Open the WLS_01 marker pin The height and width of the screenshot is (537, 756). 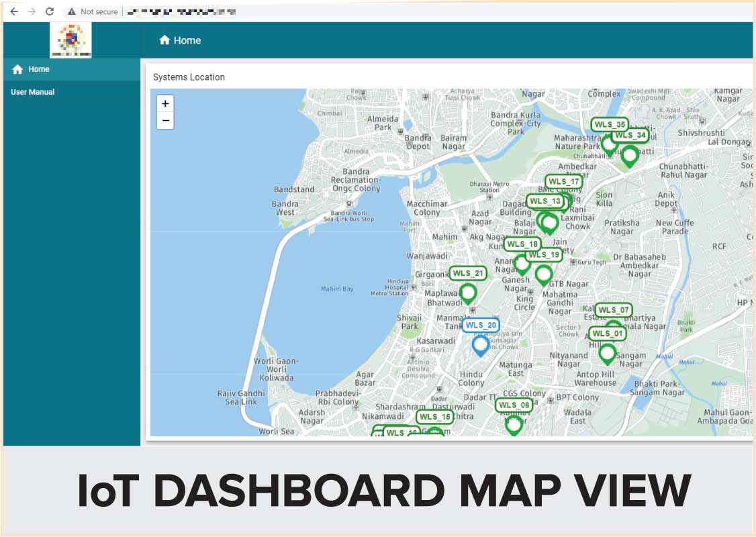(x=608, y=353)
